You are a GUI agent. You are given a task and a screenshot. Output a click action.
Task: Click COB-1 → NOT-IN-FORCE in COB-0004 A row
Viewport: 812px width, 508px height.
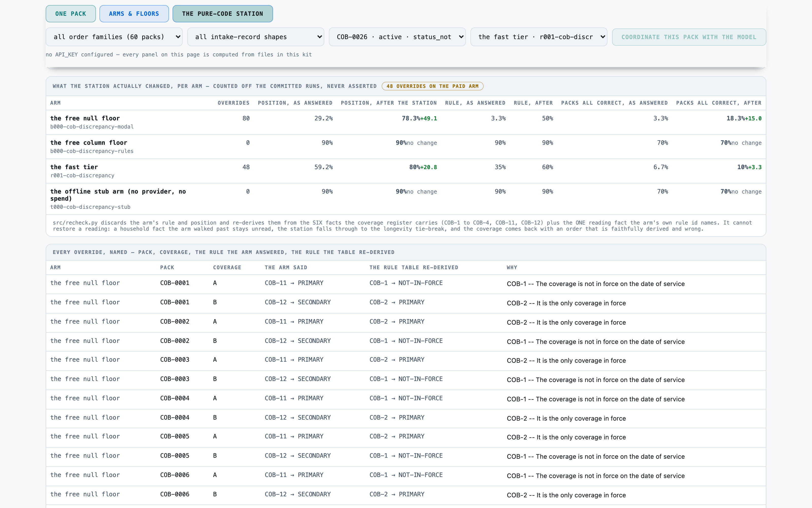[x=406, y=398]
